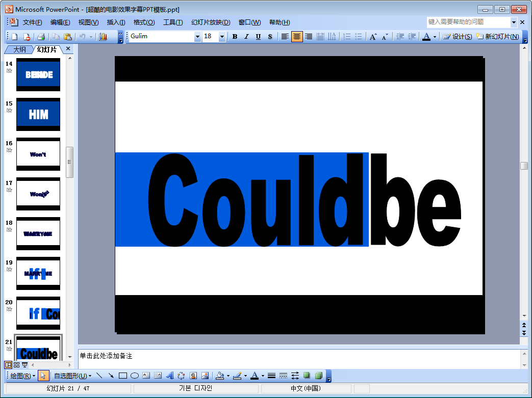Switch to slide sorter view

click(x=17, y=365)
